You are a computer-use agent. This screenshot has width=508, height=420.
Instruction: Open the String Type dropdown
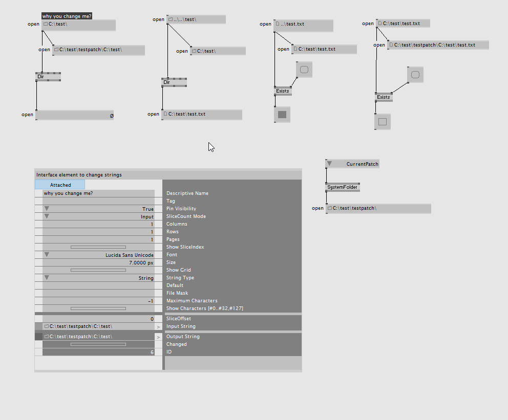pyautogui.click(x=47, y=278)
